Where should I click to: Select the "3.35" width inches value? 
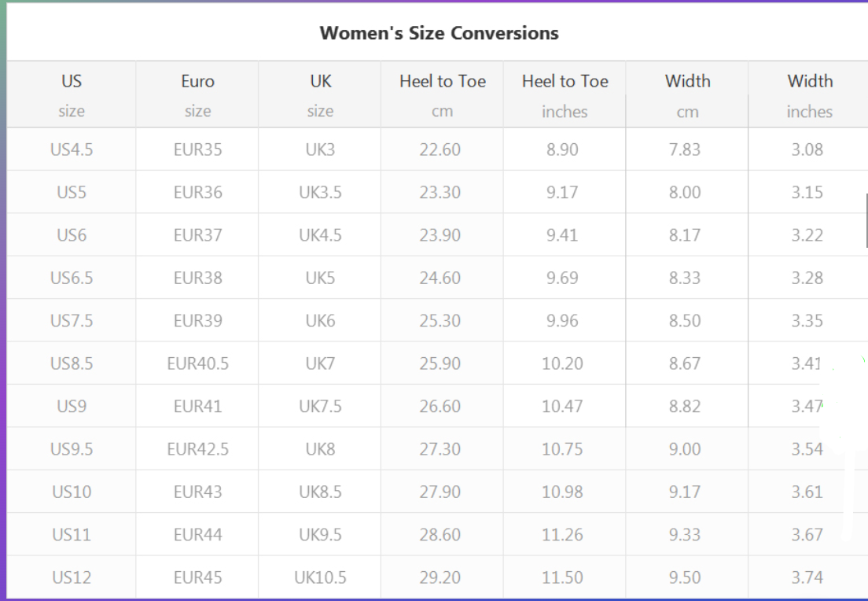[807, 321]
